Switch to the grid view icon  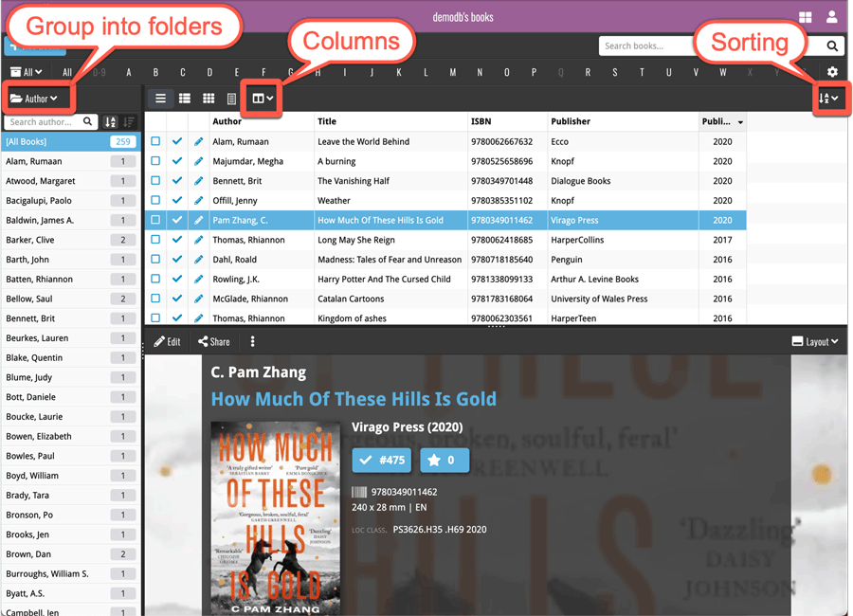tap(209, 98)
